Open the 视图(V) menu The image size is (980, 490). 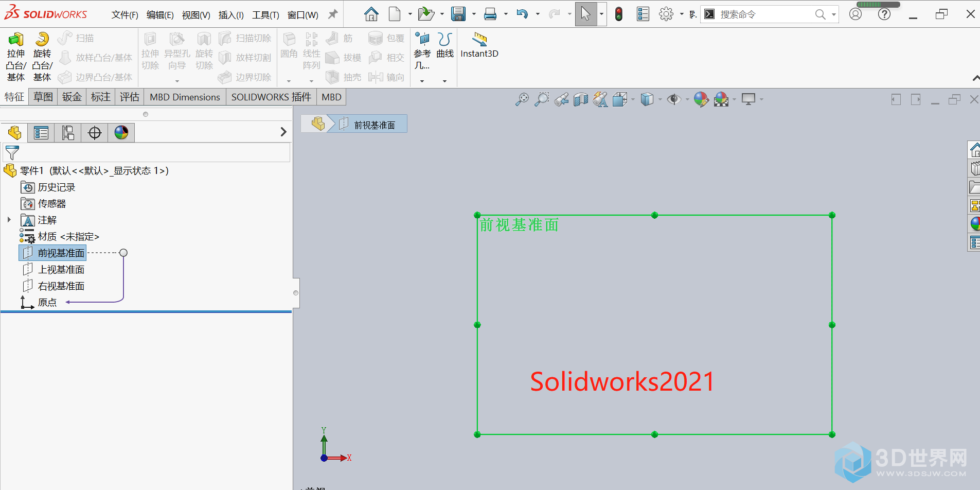196,15
